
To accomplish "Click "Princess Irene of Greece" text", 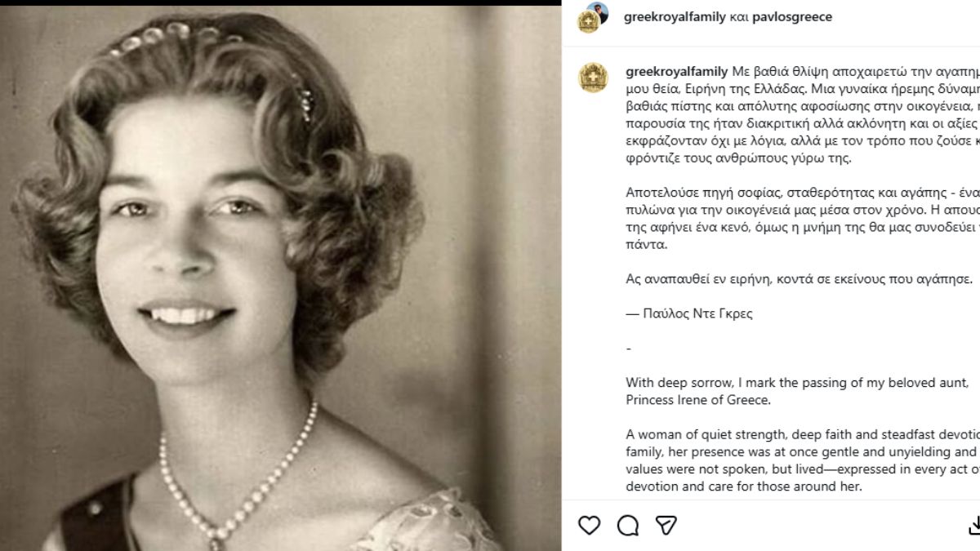I will click(698, 400).
